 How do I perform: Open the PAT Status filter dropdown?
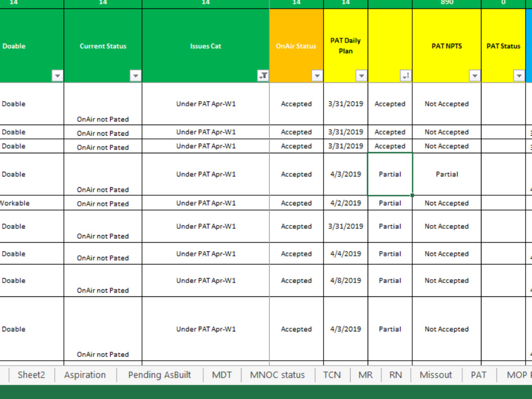click(519, 76)
